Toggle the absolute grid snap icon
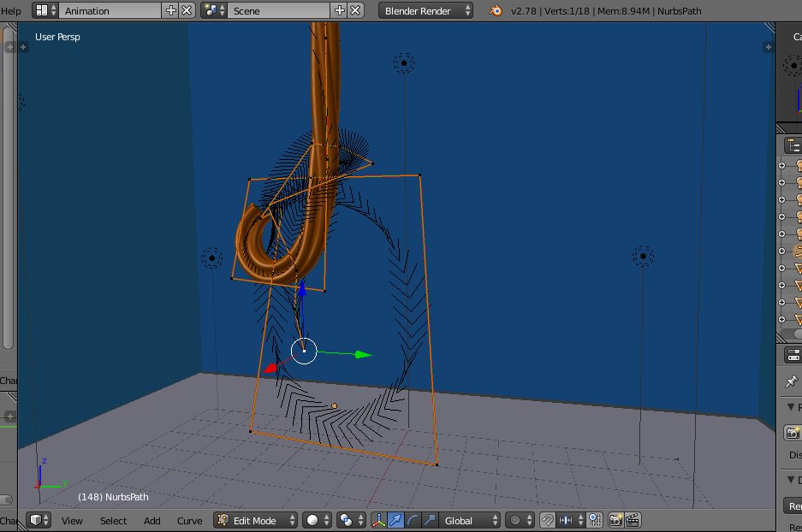The height and width of the screenshot is (532, 802). click(x=595, y=520)
